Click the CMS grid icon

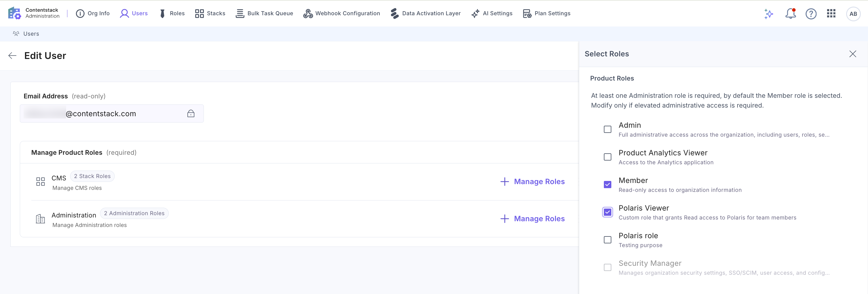tap(41, 182)
